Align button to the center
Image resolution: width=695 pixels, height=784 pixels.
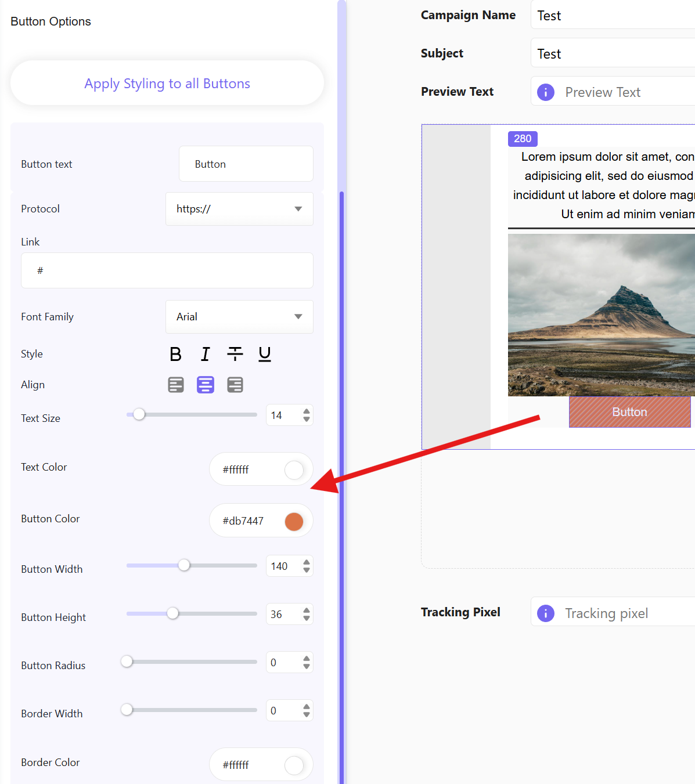coord(206,385)
